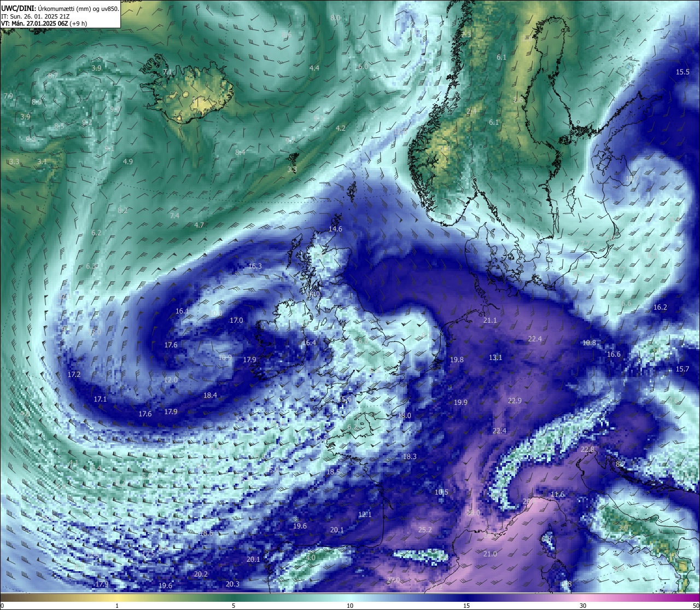Click the 30 tick on the color scale
700x610 pixels.
pyautogui.click(x=583, y=606)
